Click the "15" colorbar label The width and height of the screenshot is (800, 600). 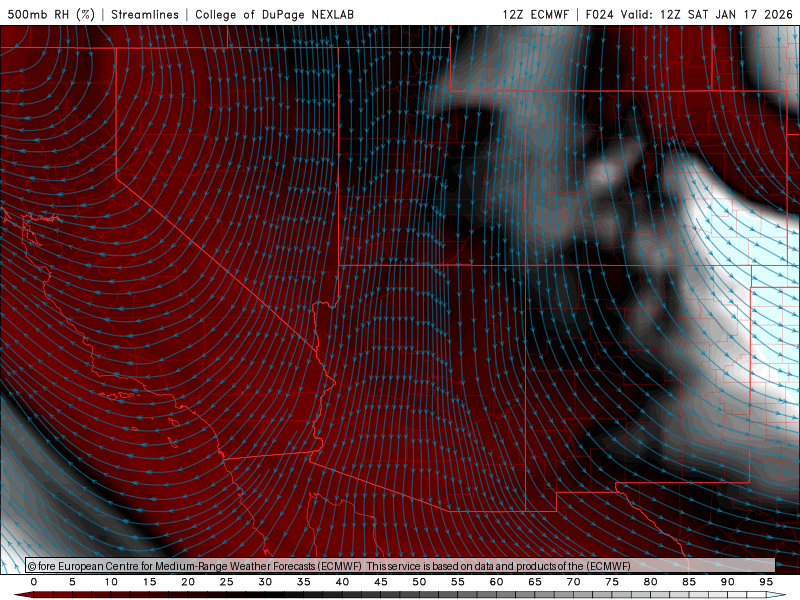coord(149,582)
